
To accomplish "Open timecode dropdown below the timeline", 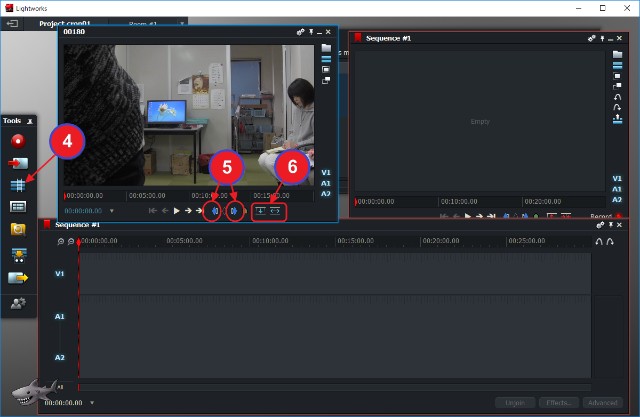I will pos(91,403).
